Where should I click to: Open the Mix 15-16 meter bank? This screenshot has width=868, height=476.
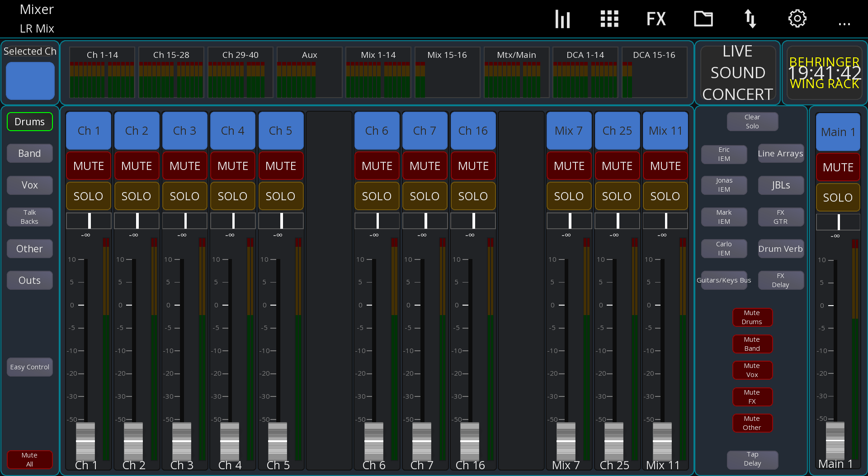[447, 72]
